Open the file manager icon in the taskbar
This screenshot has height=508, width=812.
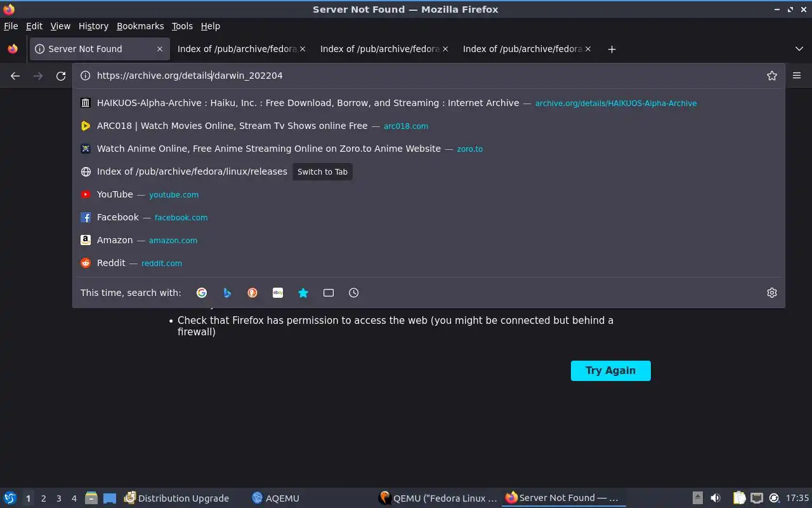(91, 498)
